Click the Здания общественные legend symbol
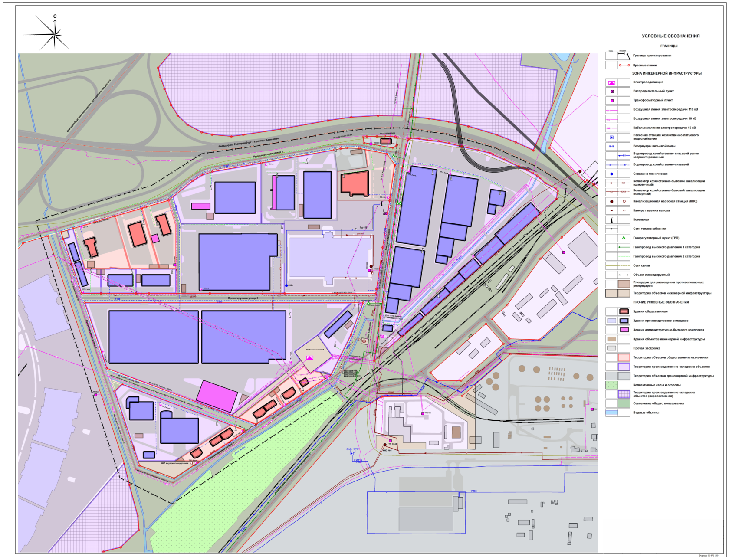This screenshot has height=560, width=729. tap(624, 312)
